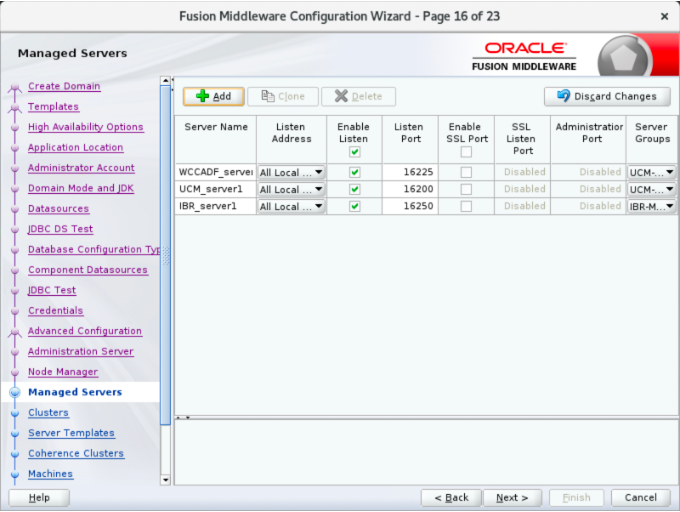Open Clusters step
The width and height of the screenshot is (680, 512).
48,412
